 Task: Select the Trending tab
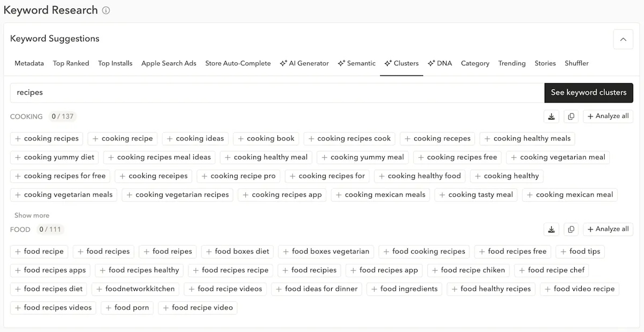click(511, 63)
